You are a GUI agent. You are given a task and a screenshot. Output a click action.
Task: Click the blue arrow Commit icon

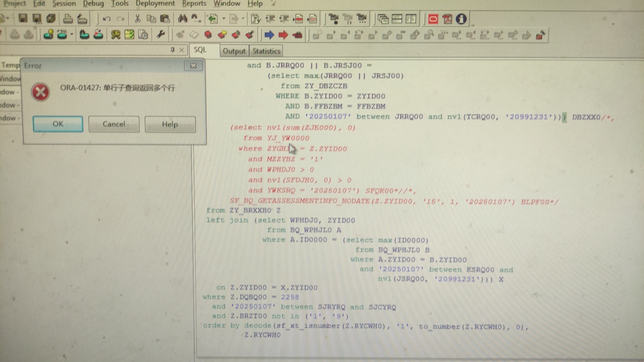pos(269,35)
